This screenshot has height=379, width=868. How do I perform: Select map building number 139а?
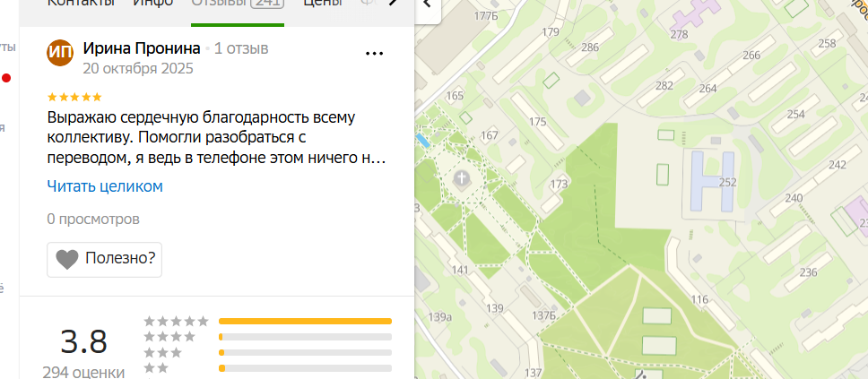click(x=440, y=317)
